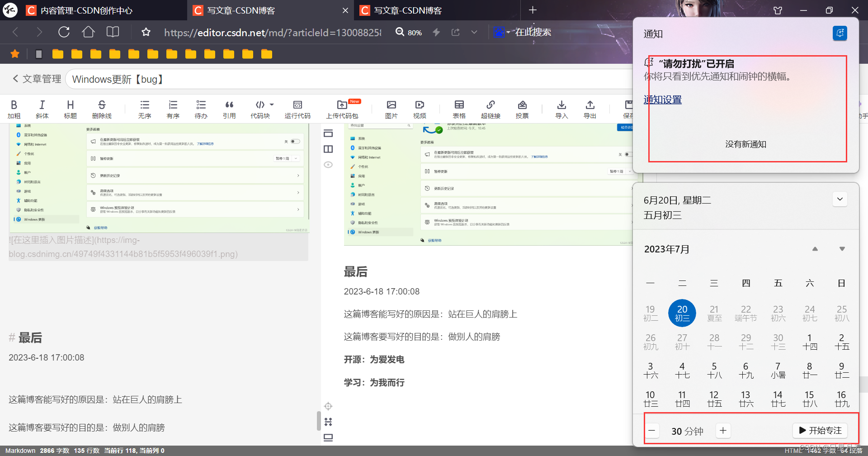Select July 1 in the calendar
The image size is (868, 456).
point(809,342)
